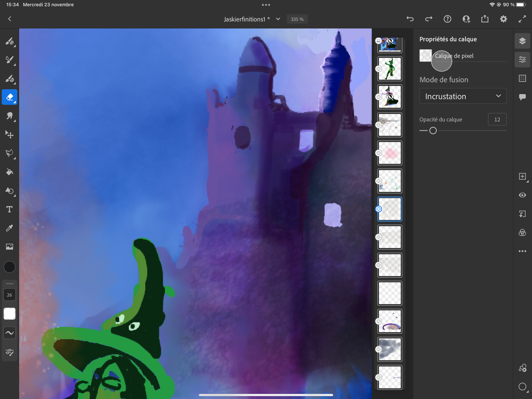Pick the Eyedropper tool
Image resolution: width=532 pixels, height=399 pixels.
coord(9,228)
